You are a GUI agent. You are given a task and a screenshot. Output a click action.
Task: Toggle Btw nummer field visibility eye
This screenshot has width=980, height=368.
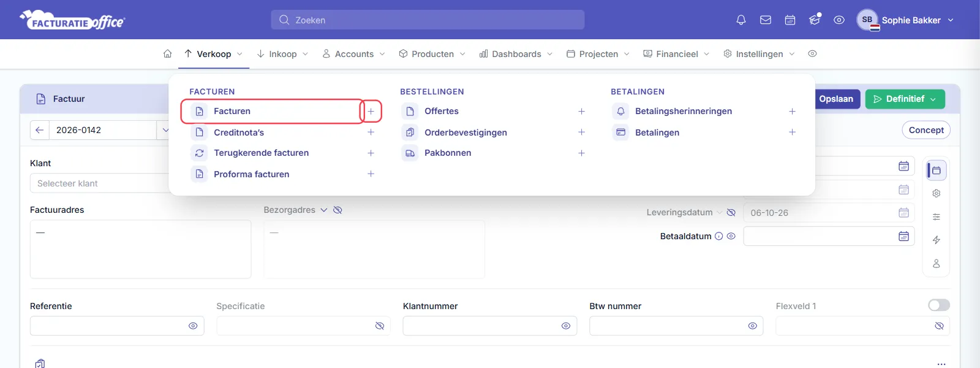tap(753, 326)
